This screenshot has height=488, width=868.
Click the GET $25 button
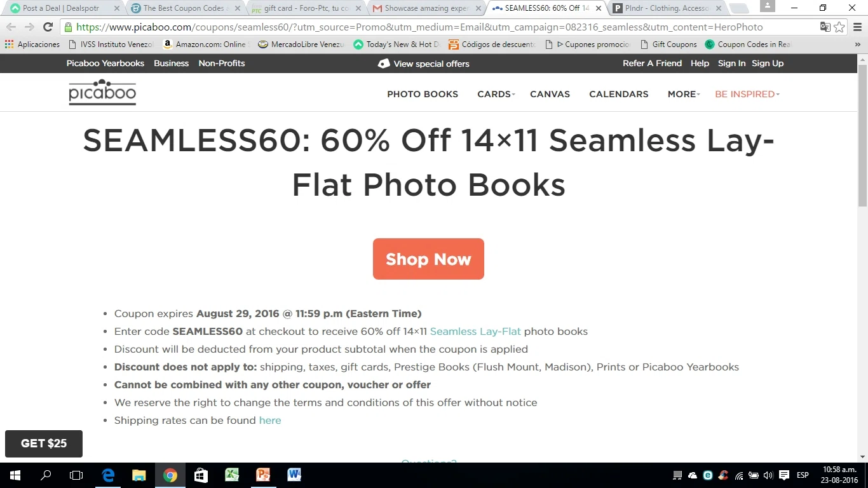(44, 444)
